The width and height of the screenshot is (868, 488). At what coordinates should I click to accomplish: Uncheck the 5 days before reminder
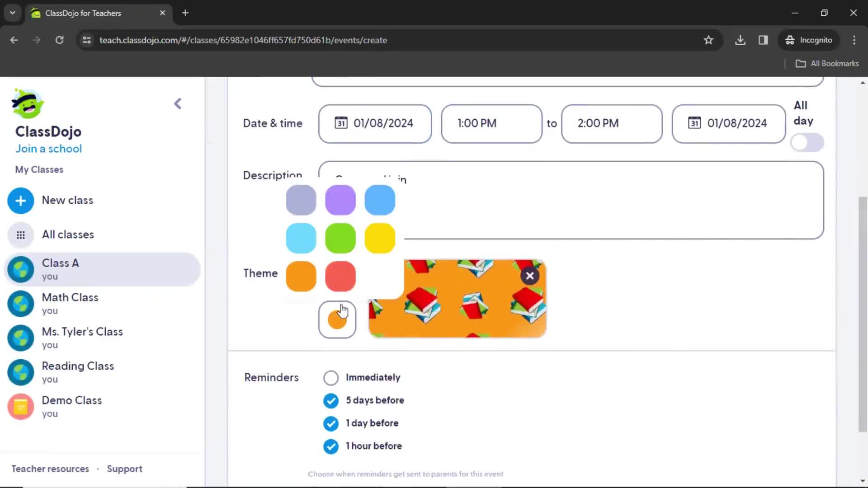pos(331,401)
